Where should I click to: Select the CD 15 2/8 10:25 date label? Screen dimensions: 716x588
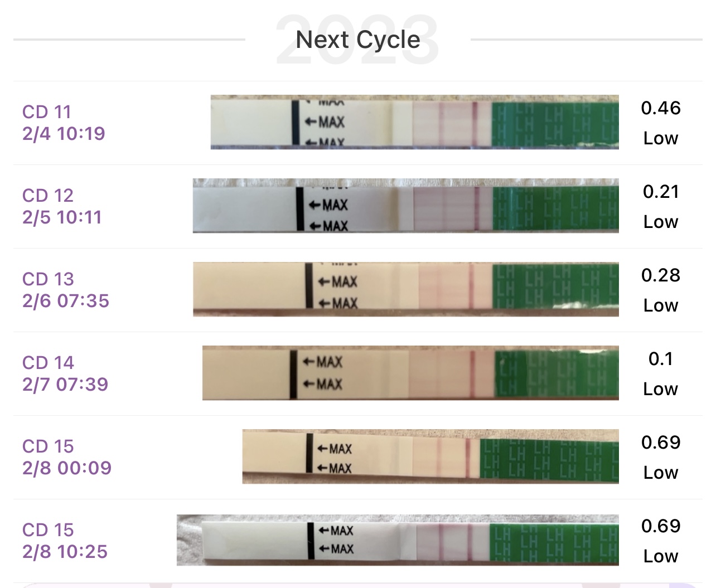tap(65, 541)
